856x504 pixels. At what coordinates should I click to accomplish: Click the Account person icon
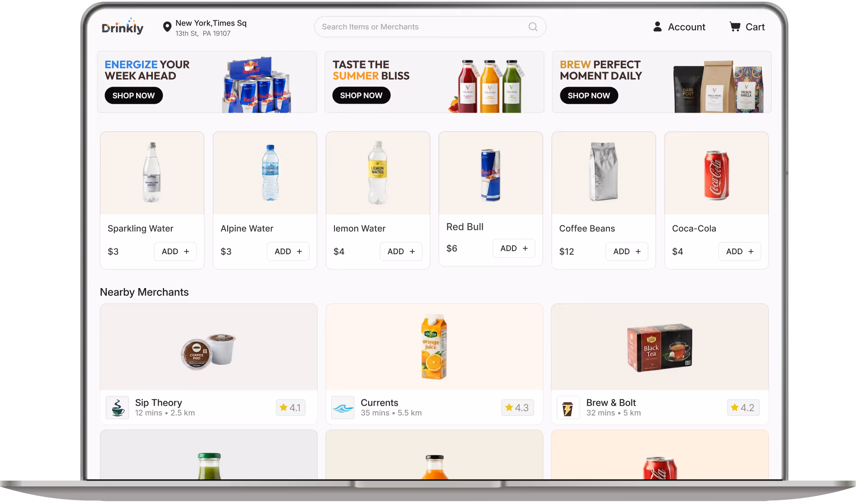coord(658,27)
